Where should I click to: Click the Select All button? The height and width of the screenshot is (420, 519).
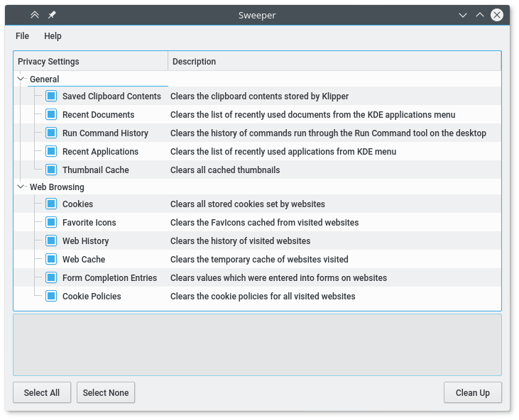pyautogui.click(x=42, y=392)
